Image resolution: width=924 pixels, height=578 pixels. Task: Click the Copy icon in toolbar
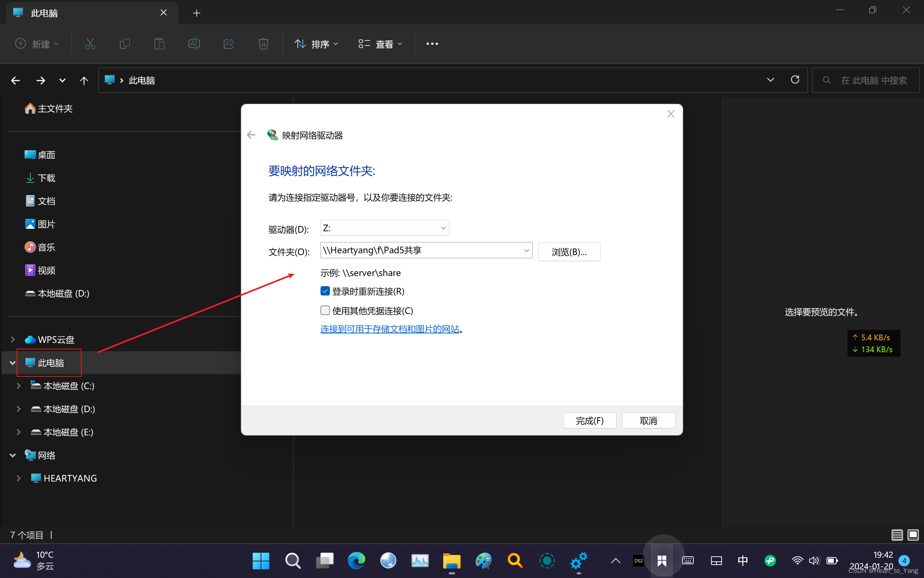pyautogui.click(x=125, y=44)
